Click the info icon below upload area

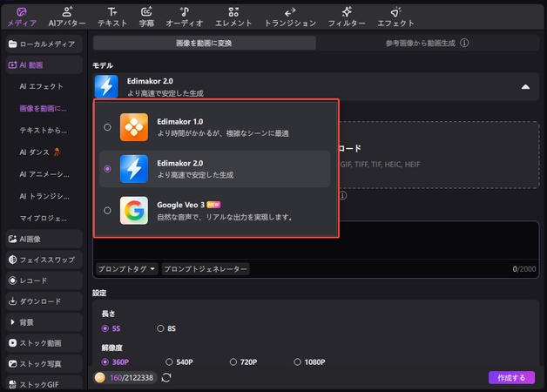(343, 196)
